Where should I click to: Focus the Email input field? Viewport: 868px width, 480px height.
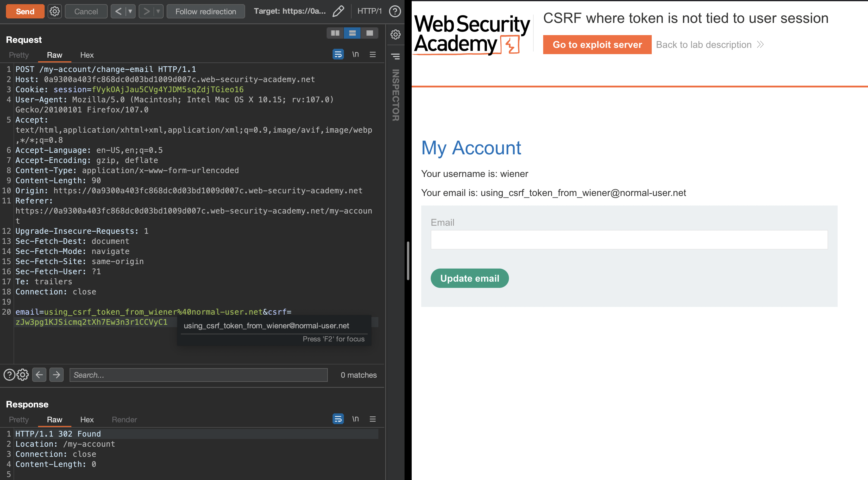tap(629, 240)
